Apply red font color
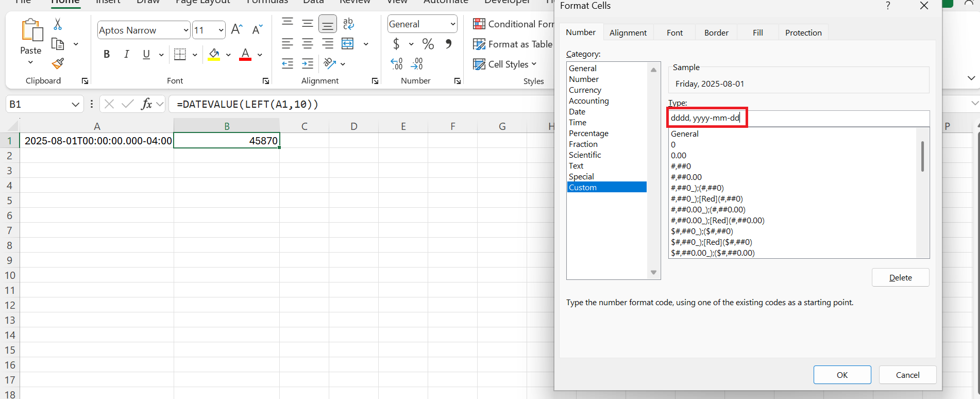Image resolution: width=980 pixels, height=399 pixels. (245, 54)
